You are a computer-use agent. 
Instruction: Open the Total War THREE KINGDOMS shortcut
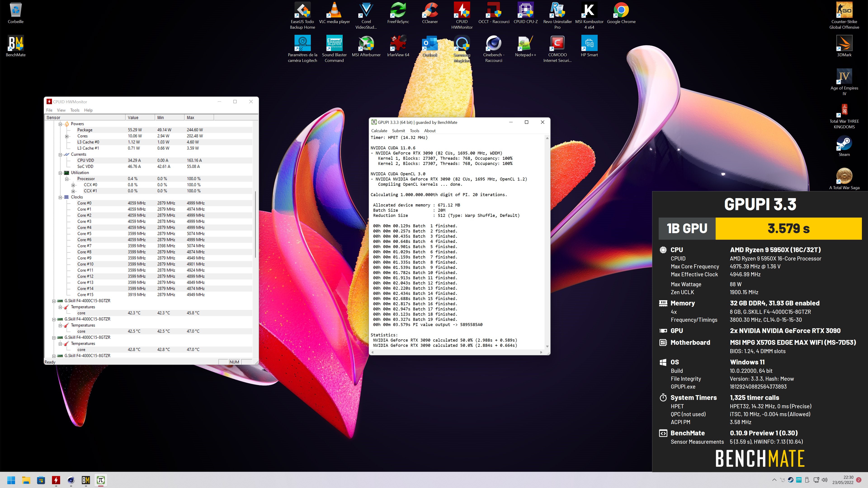844,115
